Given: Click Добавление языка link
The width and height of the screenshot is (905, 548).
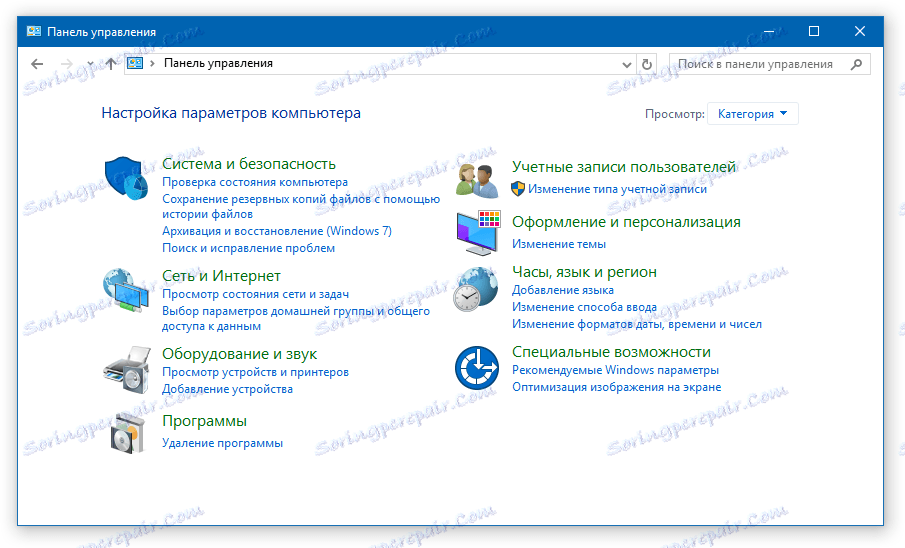Looking at the screenshot, I should coord(563,290).
